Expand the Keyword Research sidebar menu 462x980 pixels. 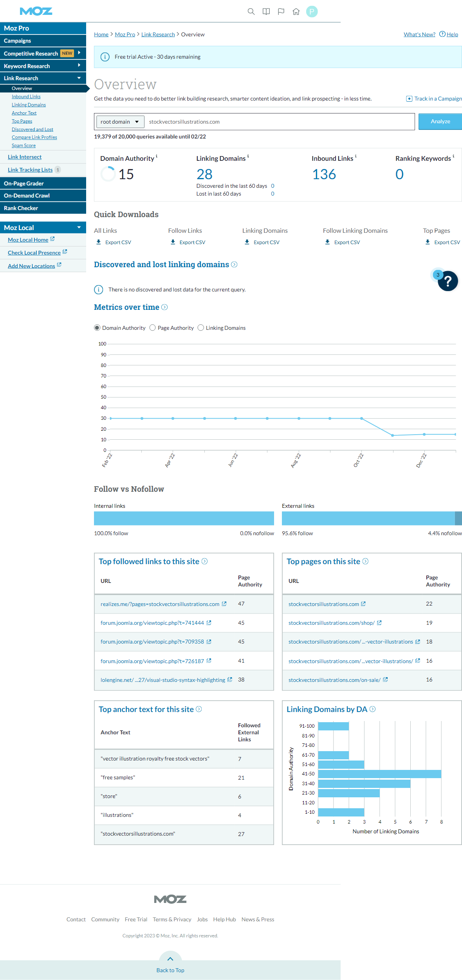[x=79, y=65]
